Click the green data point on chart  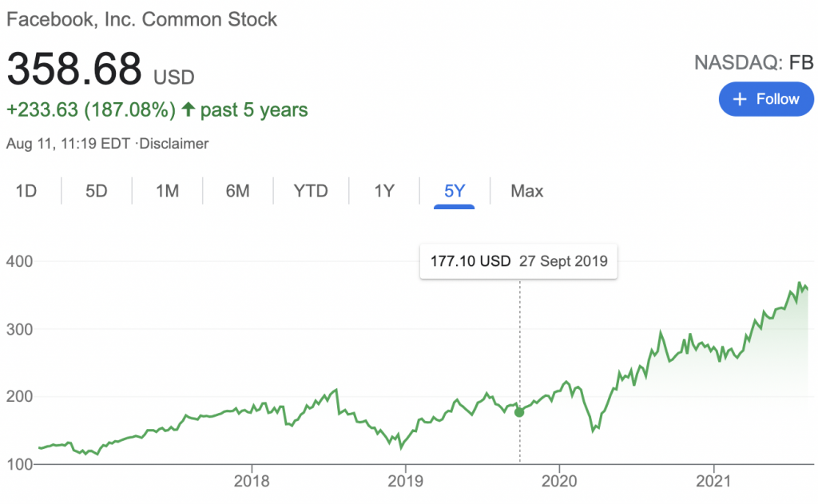520,412
